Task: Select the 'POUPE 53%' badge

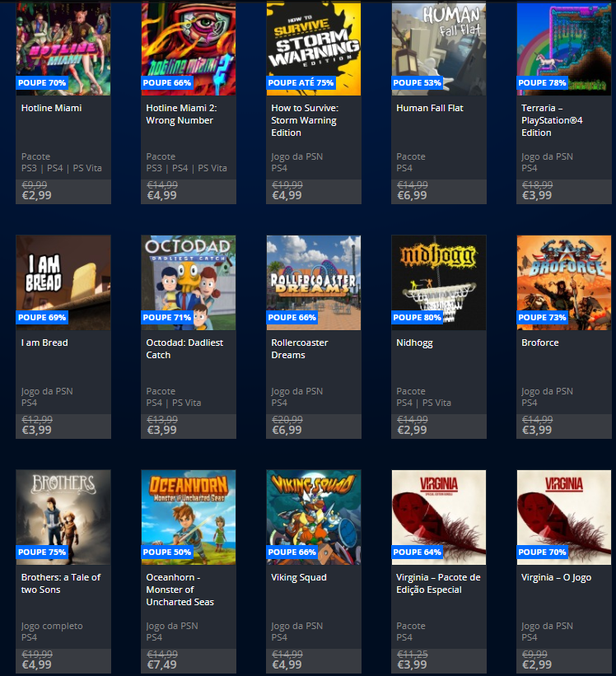Action: click(418, 83)
